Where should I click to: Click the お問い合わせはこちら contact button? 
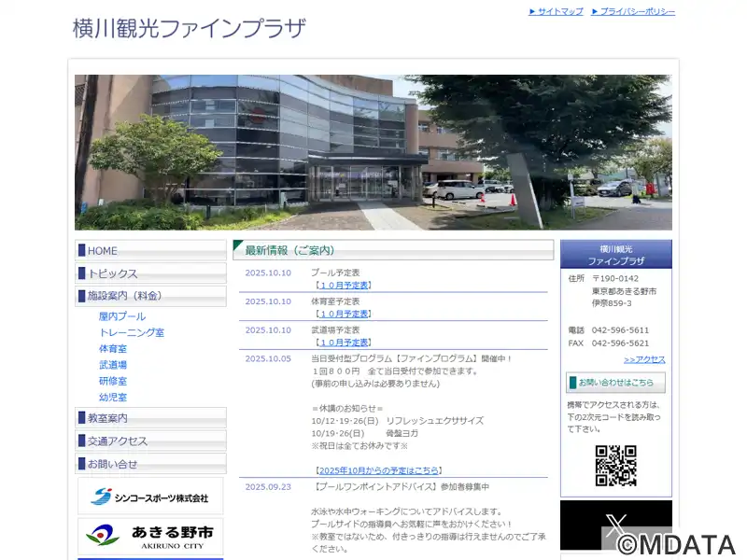coord(615,383)
